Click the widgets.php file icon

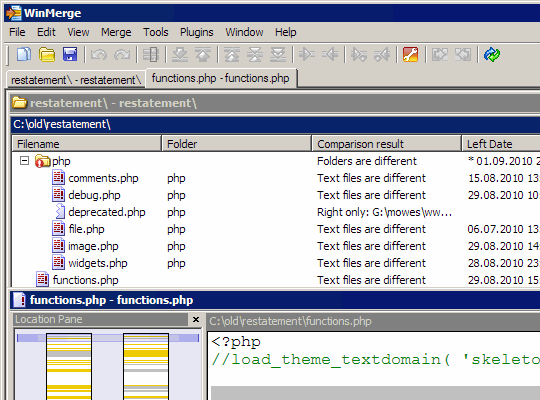point(58,263)
